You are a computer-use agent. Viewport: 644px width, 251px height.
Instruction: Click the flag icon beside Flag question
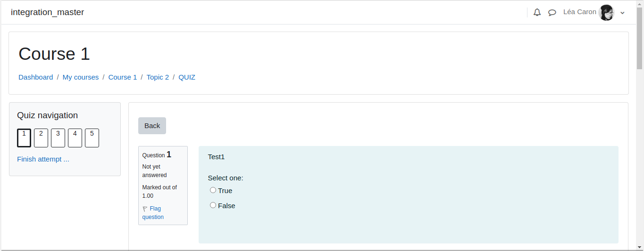click(145, 209)
